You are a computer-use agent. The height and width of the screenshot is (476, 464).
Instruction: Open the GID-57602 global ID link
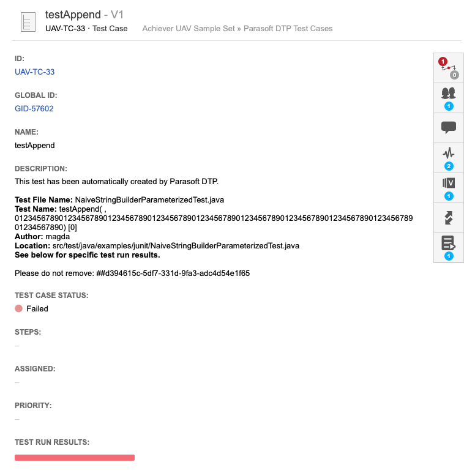pyautogui.click(x=34, y=109)
